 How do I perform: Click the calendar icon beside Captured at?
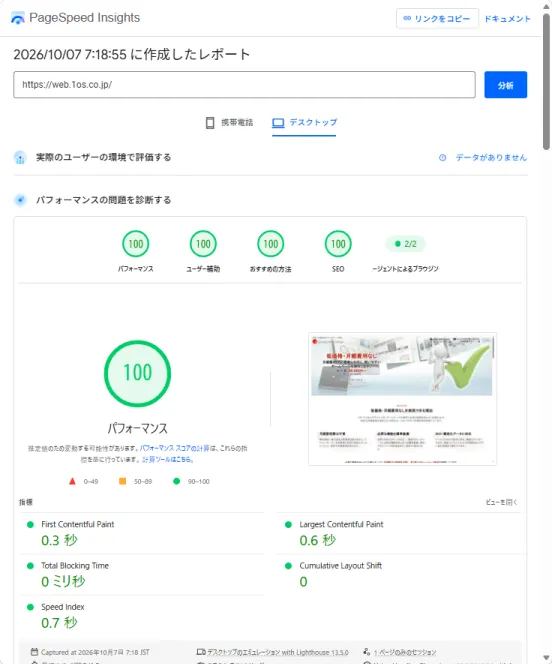34,652
